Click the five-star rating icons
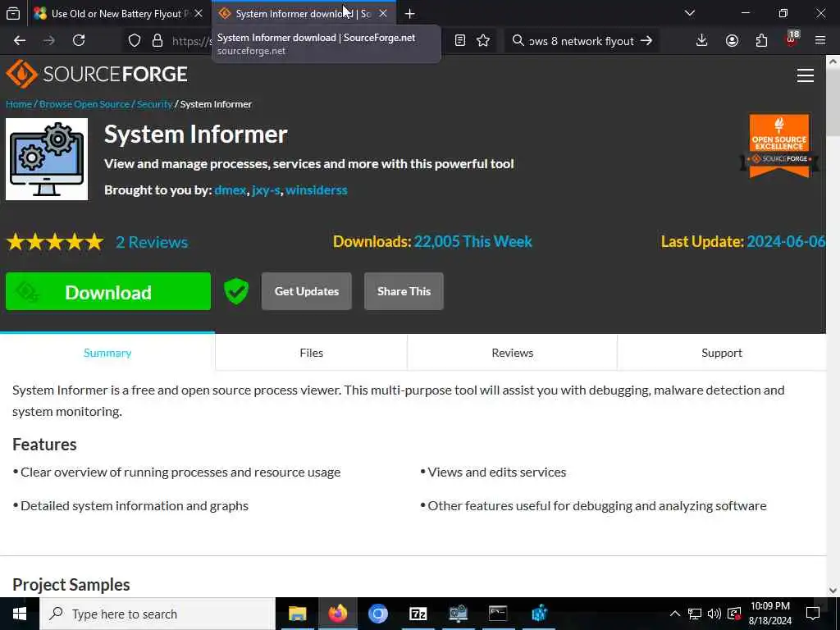840x630 pixels. pos(55,242)
